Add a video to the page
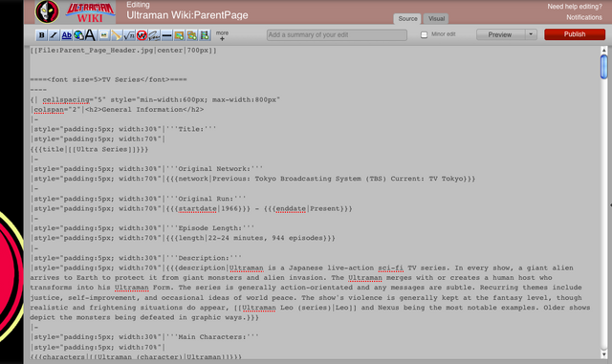612x364 pixels. coord(205,35)
